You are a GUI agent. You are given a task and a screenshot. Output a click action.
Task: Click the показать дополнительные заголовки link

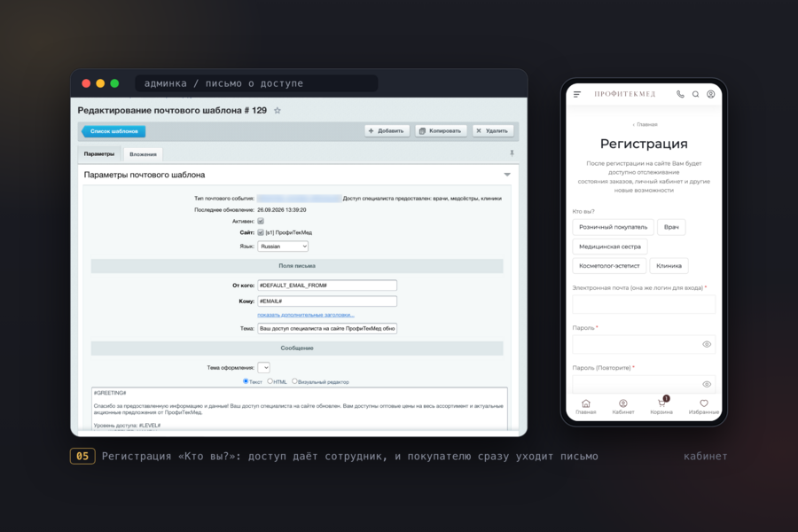click(306, 315)
